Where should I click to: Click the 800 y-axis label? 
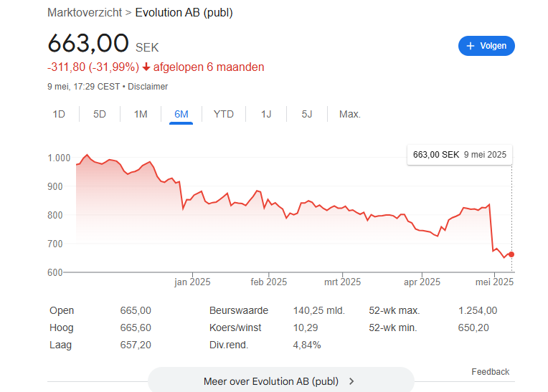tap(55, 215)
